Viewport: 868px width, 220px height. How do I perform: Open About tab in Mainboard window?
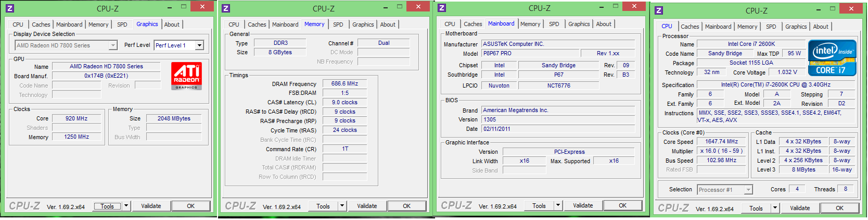pos(604,24)
